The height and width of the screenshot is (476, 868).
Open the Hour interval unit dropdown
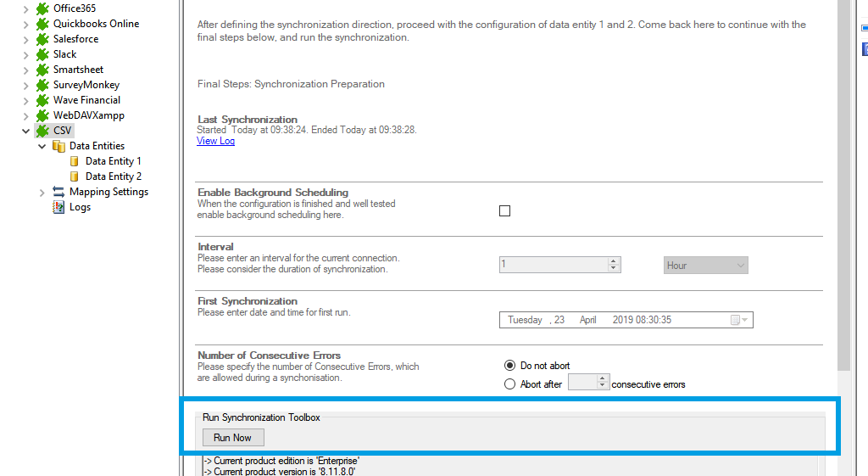706,266
